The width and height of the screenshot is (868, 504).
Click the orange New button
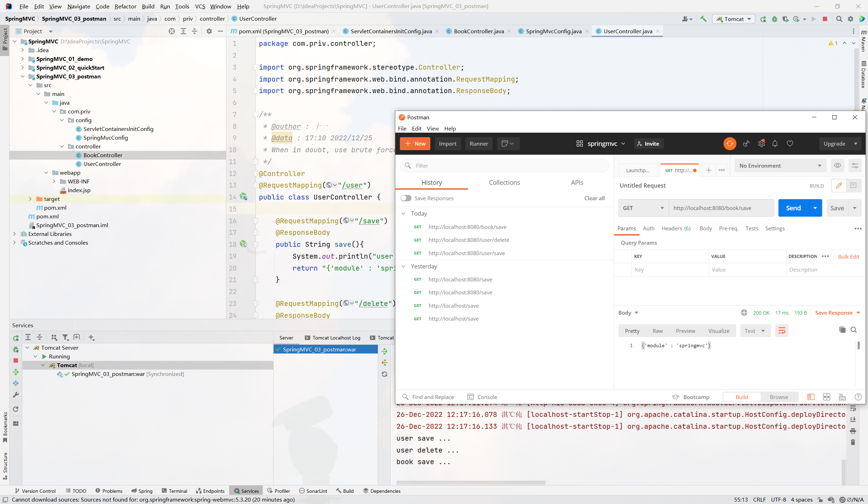coord(415,143)
